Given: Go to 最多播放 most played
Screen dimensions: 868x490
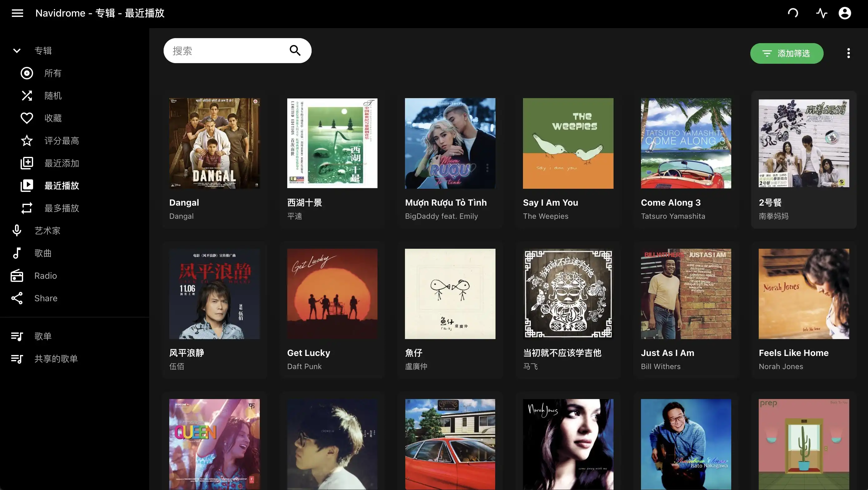Looking at the screenshot, I should coord(62,208).
